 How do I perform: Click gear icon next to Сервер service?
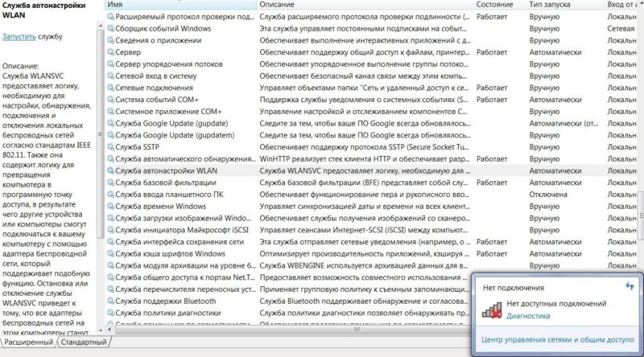click(x=110, y=52)
